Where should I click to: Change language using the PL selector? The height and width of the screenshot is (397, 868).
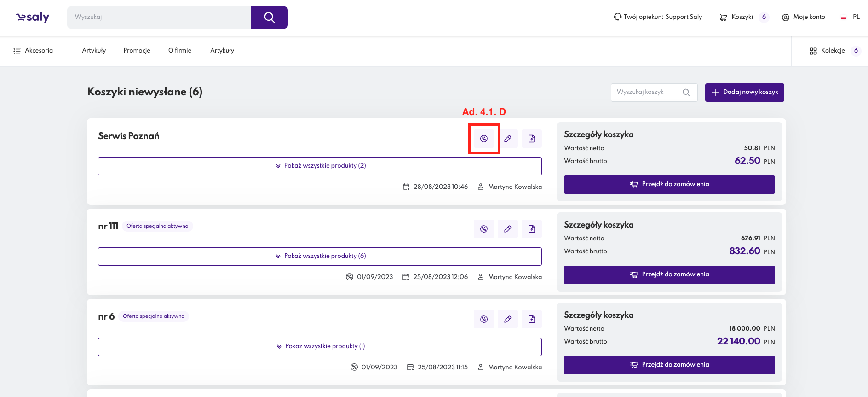pos(851,17)
